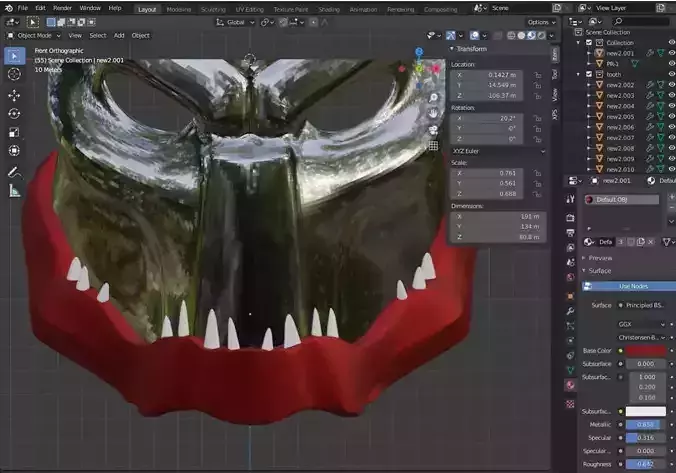
Task: Switch orthographic/perspective with the grid gizmo
Action: pos(433,146)
